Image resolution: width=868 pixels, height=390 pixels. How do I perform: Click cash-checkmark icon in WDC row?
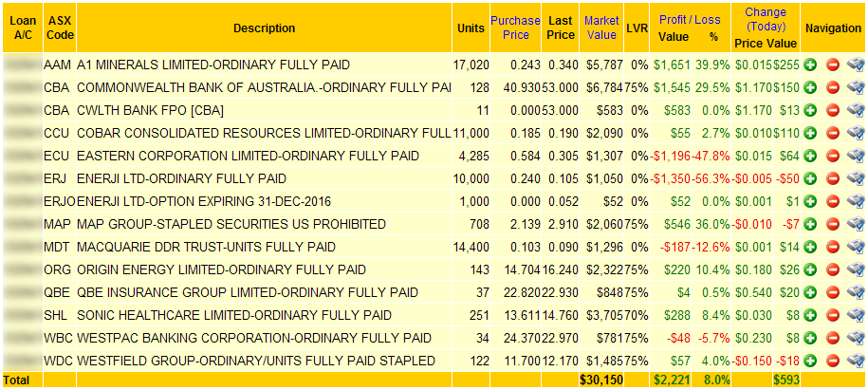point(856,361)
